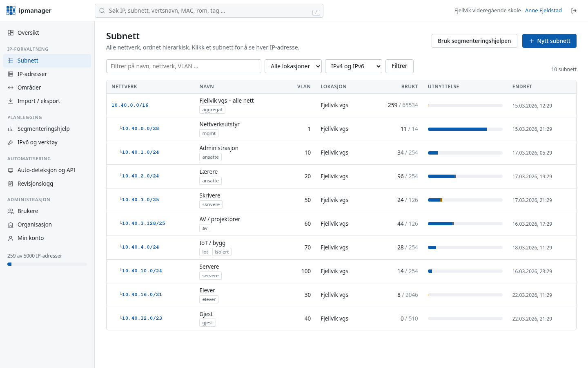Click the isolert tag on IoT / bygg
Viewport: 588px width, 368px height.
click(x=222, y=252)
